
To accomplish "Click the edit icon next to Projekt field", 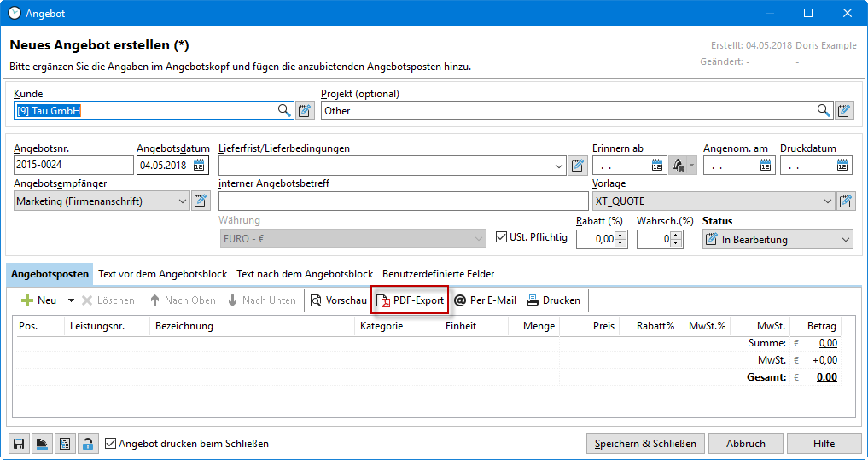I will 844,110.
